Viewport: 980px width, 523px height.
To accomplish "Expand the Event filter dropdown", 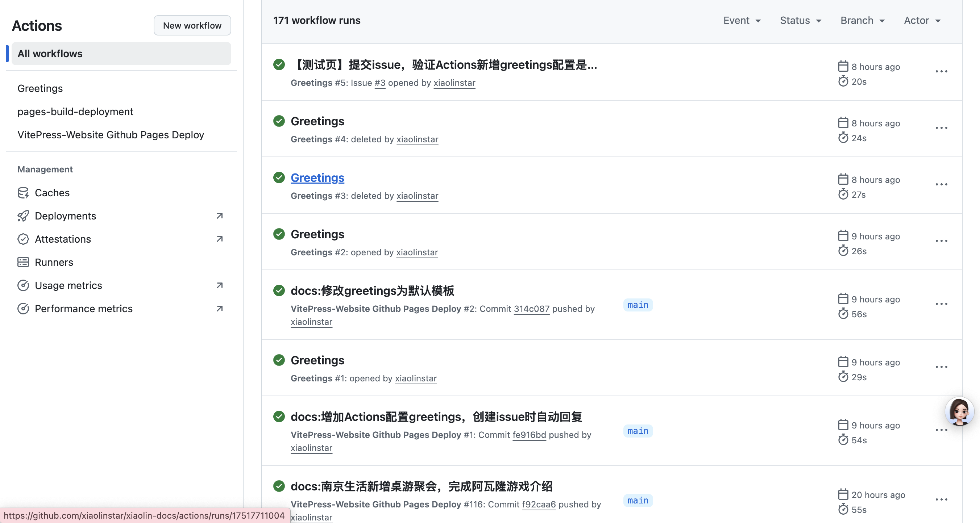I will tap(742, 21).
